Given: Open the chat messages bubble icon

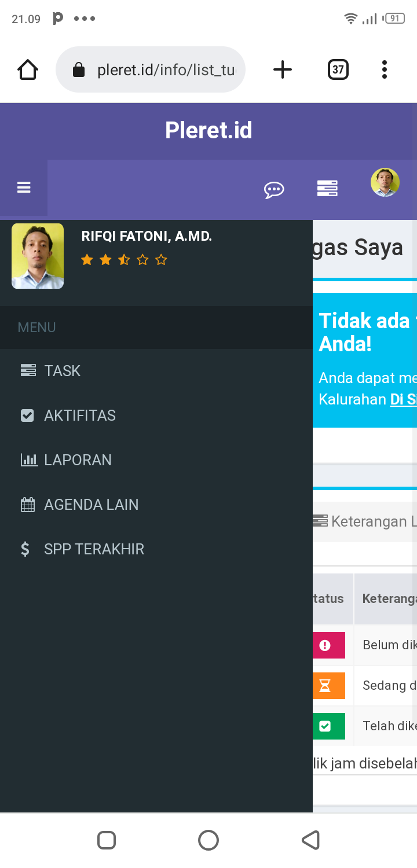Looking at the screenshot, I should click(274, 189).
